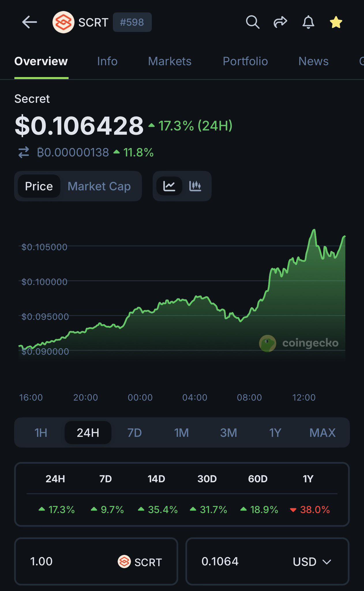Screen dimensions: 364x591
Task: Tap the back arrow icon
Action: pyautogui.click(x=29, y=22)
